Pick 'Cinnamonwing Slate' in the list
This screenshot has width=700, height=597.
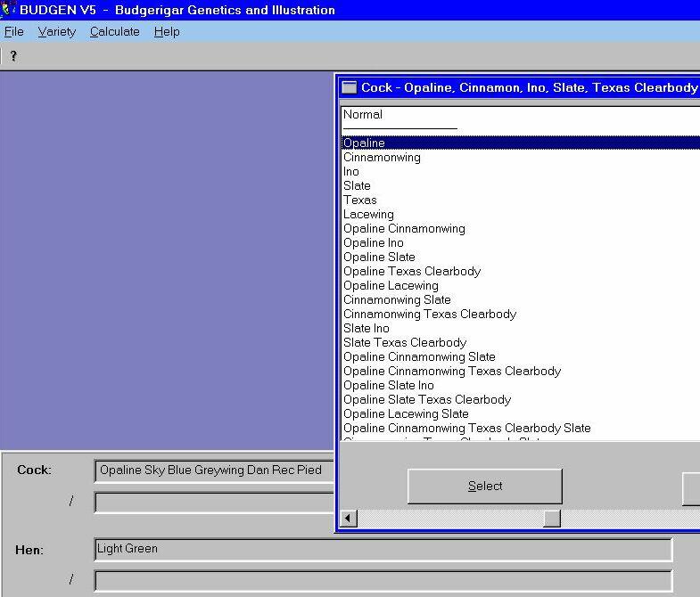[x=521, y=300]
